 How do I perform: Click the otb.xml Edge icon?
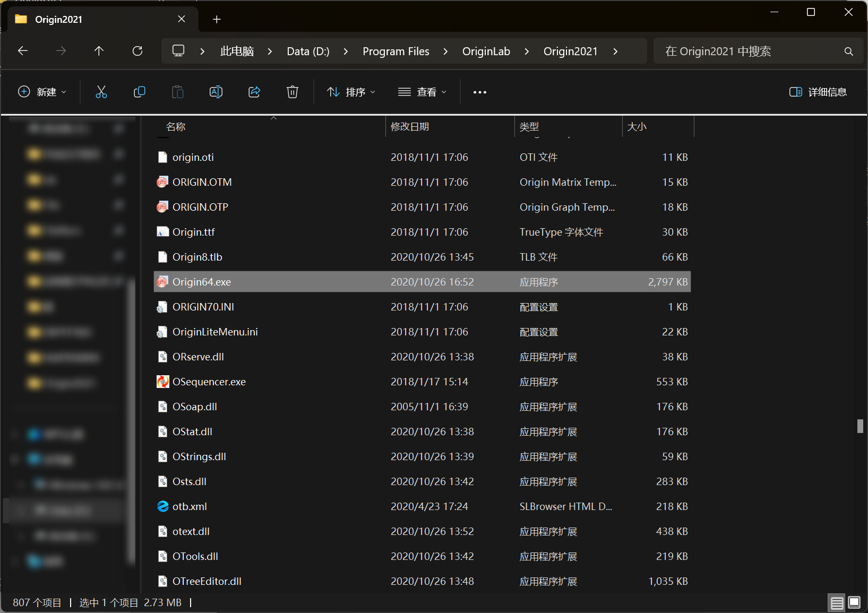[x=162, y=506]
